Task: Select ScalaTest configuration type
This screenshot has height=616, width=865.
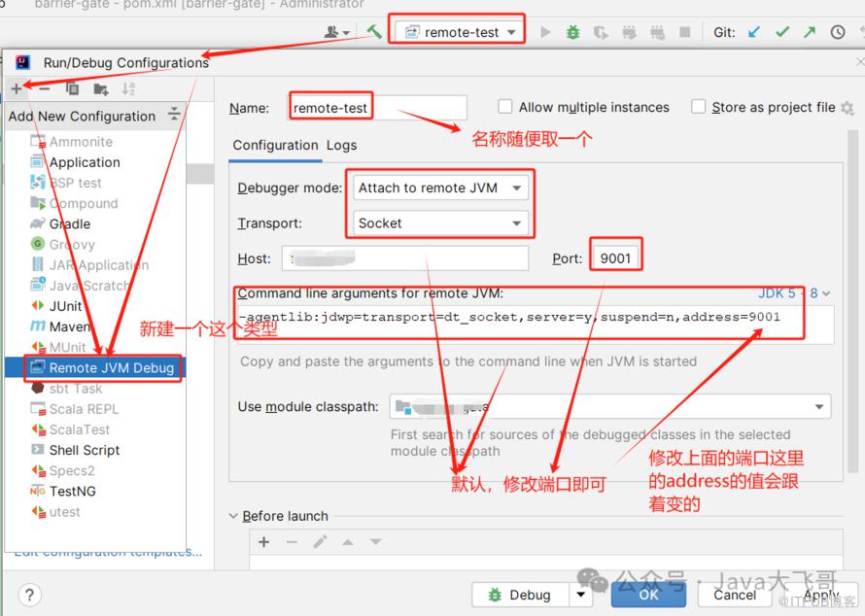Action: tap(70, 429)
